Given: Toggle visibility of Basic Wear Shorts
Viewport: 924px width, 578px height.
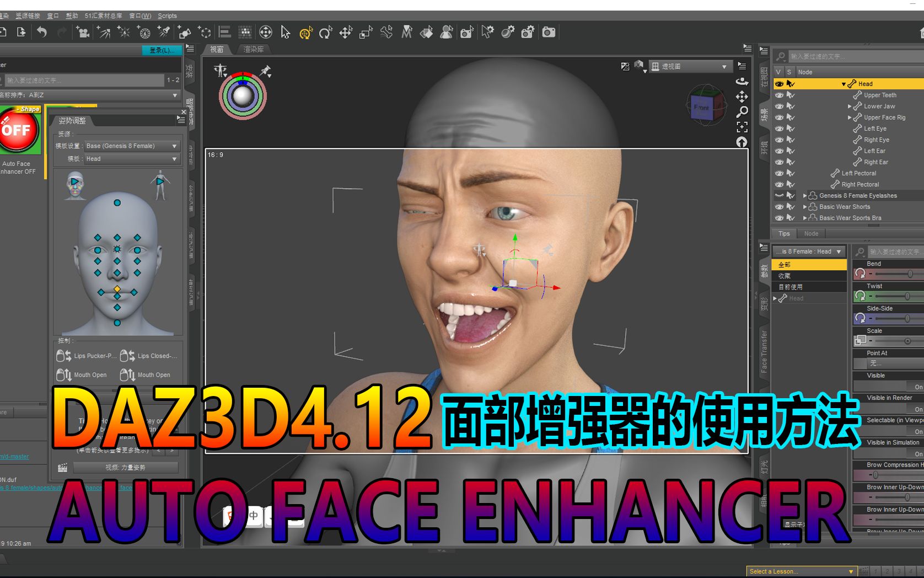Looking at the screenshot, I should (x=779, y=207).
